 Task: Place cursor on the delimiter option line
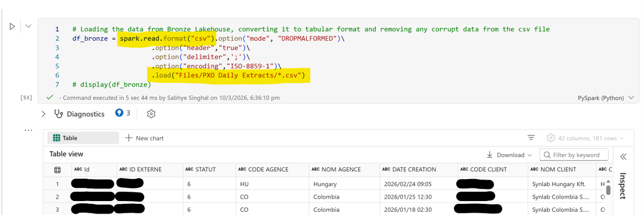pyautogui.click(x=201, y=57)
